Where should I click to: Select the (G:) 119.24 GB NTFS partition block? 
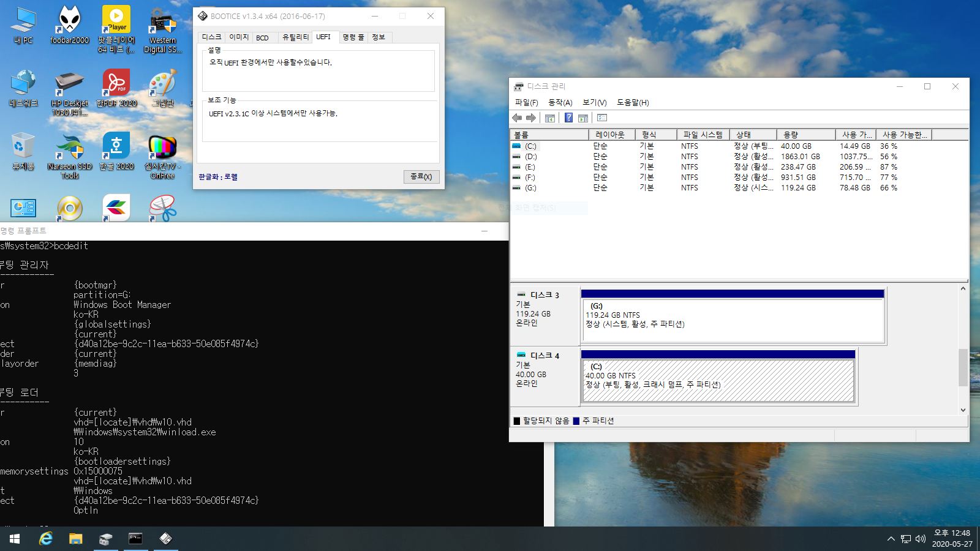733,316
